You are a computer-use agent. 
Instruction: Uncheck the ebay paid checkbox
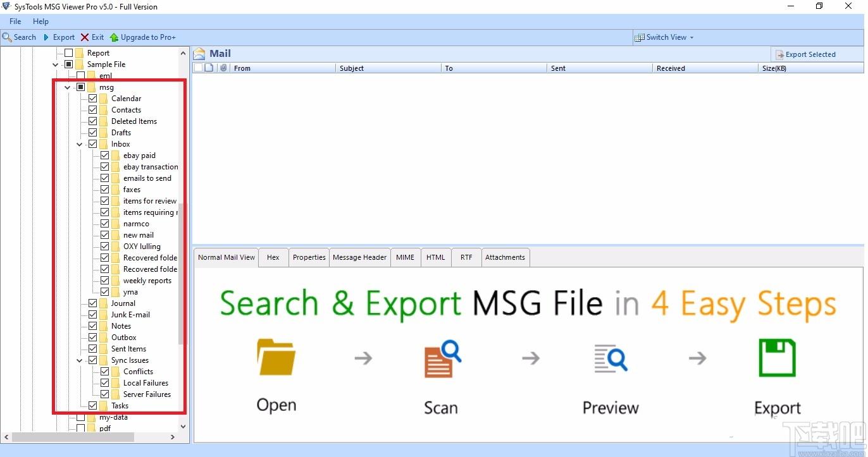click(x=105, y=155)
